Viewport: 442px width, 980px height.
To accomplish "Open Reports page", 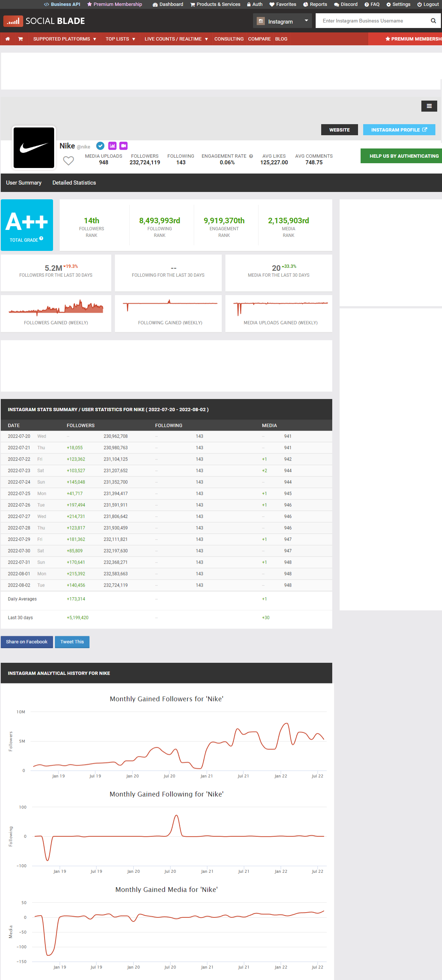I will pos(315,4).
